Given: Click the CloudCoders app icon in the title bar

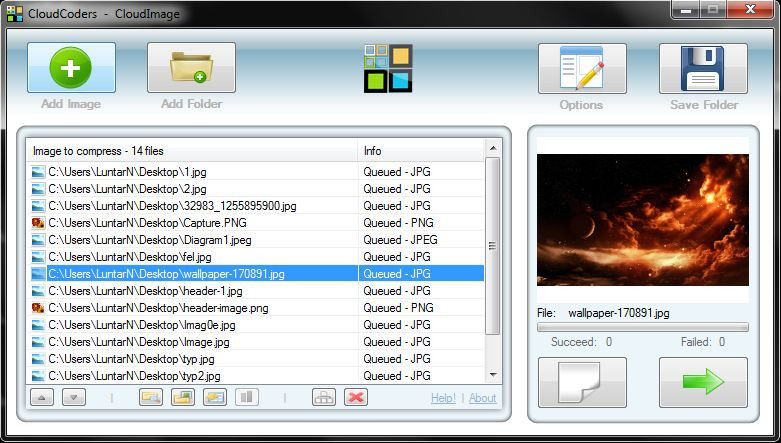Looking at the screenshot, I should 15,13.
